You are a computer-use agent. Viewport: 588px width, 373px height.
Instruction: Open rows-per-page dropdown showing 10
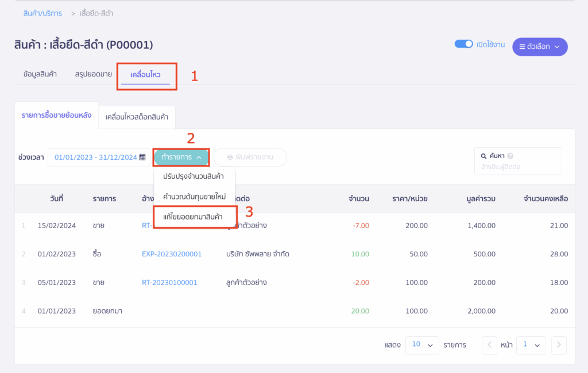[x=422, y=345]
